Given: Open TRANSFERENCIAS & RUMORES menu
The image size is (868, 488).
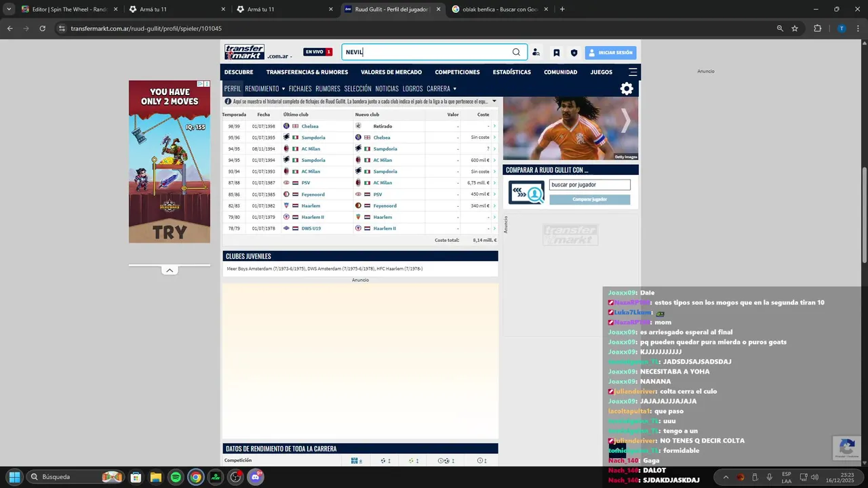Looking at the screenshot, I should (307, 72).
